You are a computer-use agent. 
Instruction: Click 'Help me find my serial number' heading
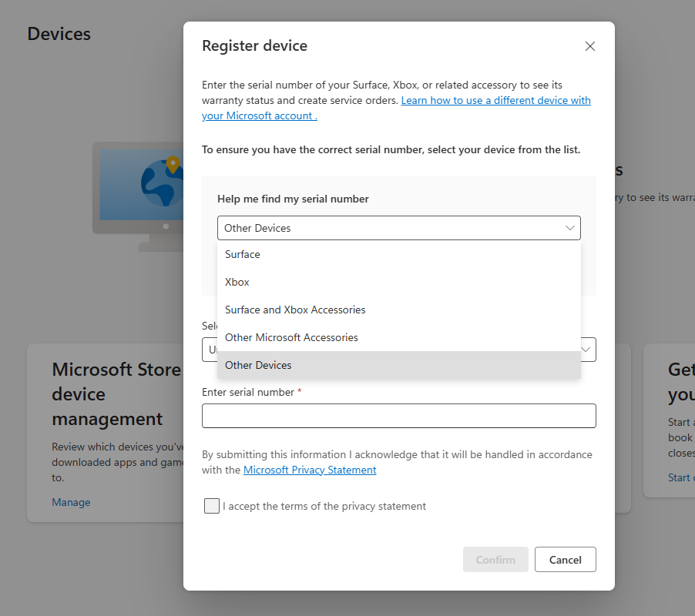tap(293, 199)
